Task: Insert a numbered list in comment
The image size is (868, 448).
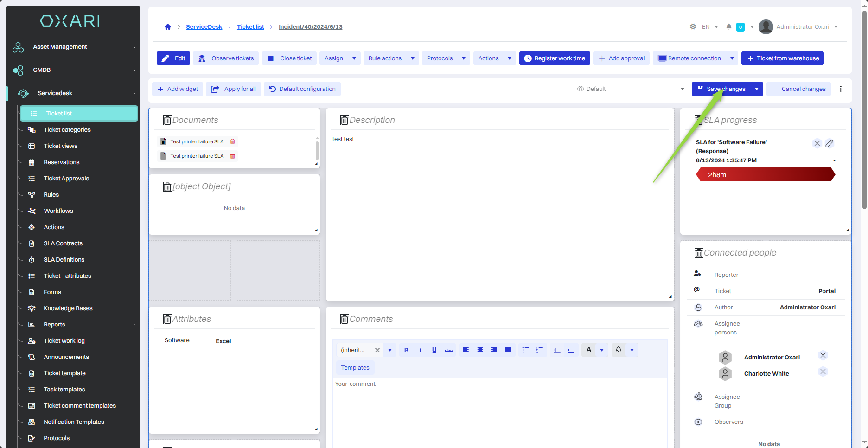Action: click(539, 350)
